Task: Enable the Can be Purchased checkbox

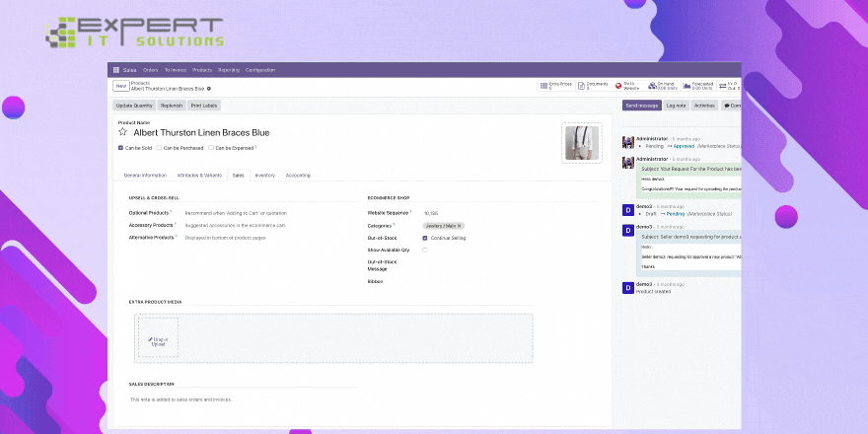Action: tap(159, 148)
